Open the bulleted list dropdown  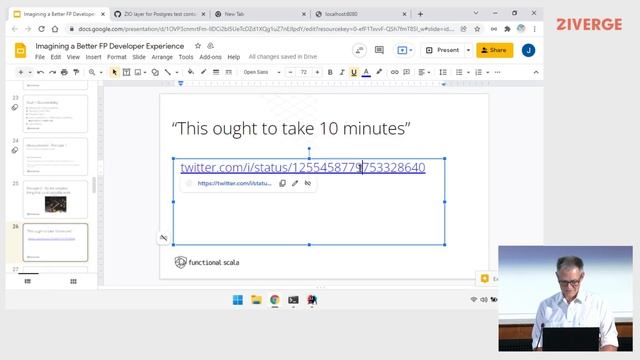tap(468, 72)
